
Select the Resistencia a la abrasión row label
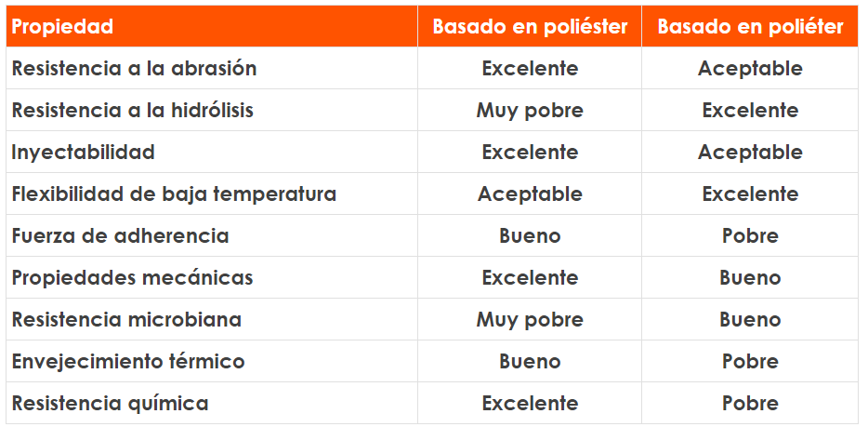pos(134,69)
